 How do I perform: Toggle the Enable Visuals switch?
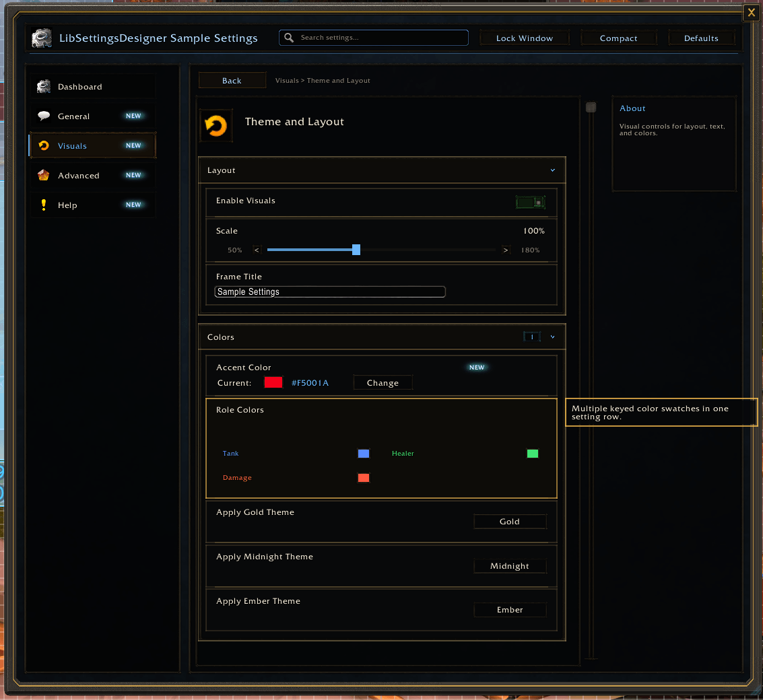531,203
